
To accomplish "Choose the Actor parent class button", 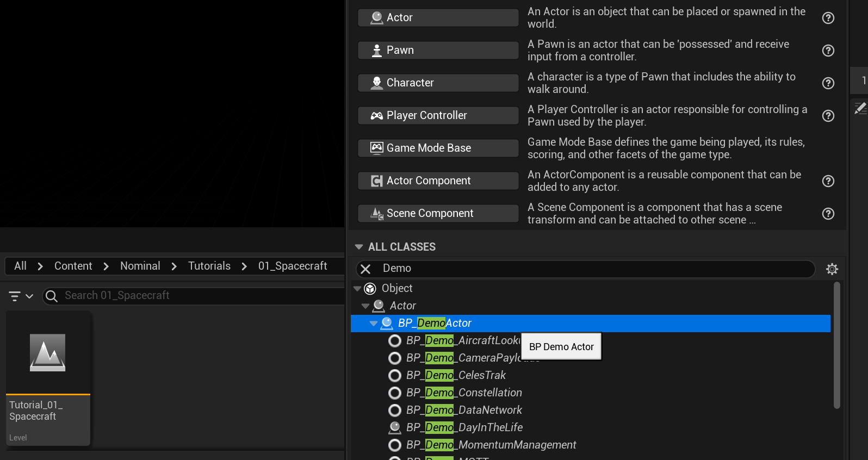I will [x=438, y=17].
